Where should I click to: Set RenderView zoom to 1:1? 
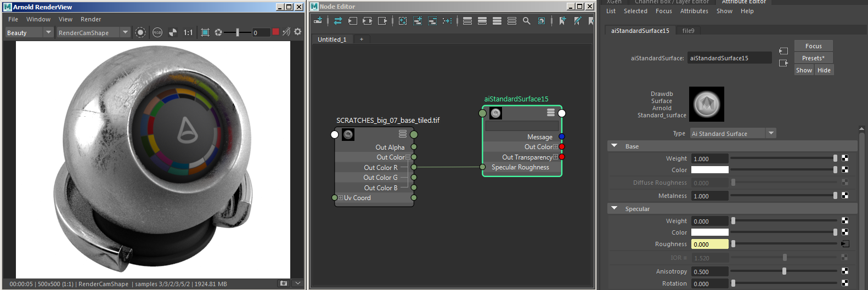[188, 32]
